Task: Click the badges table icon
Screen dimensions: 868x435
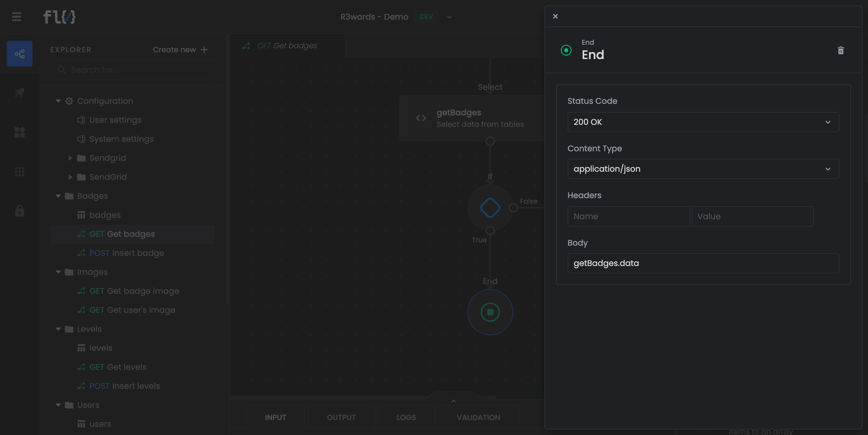Action: [x=81, y=215]
